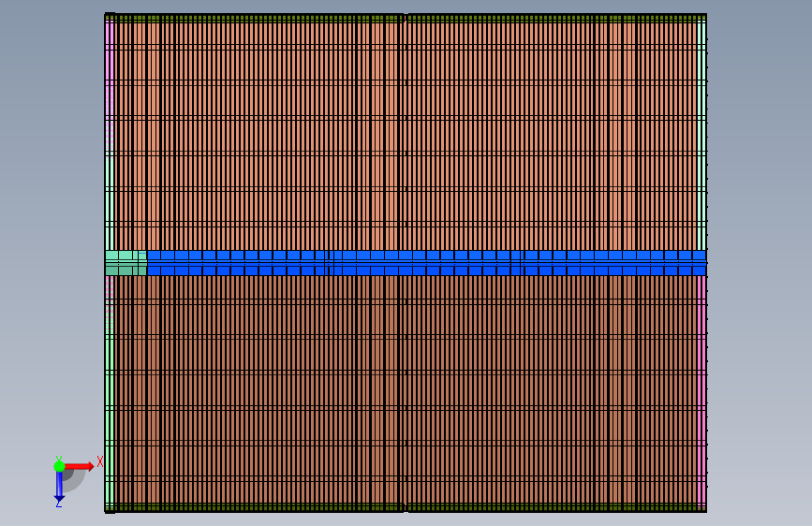Pick the light green strip on the upper-right edge

point(701,136)
